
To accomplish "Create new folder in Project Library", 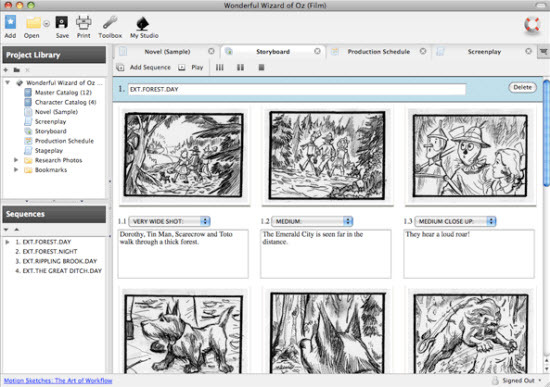I will point(16,70).
